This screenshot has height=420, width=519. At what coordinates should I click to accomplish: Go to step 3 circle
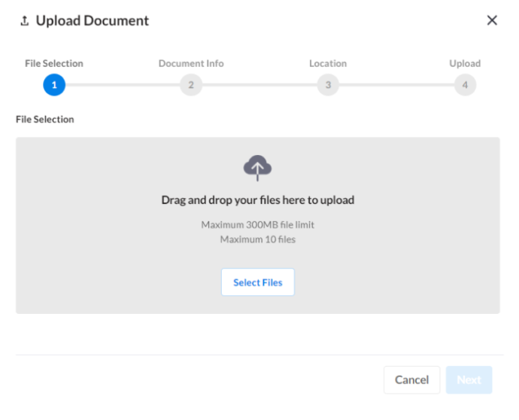(x=328, y=85)
